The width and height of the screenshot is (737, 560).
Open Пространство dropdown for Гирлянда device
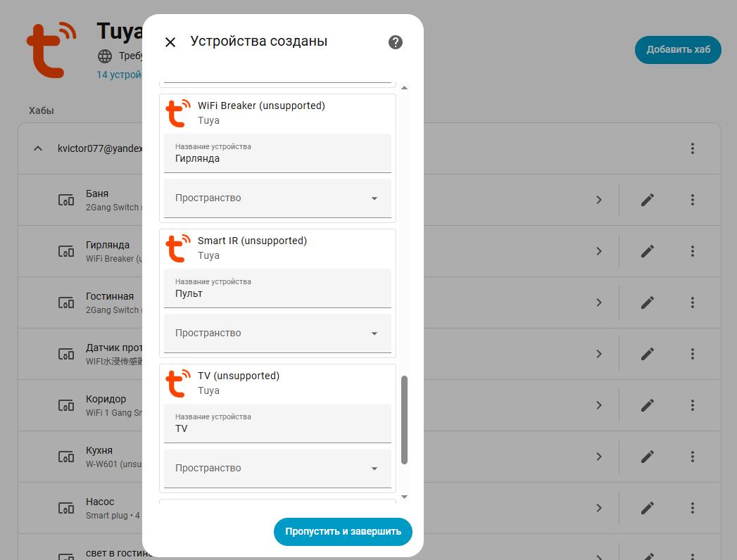point(277,198)
